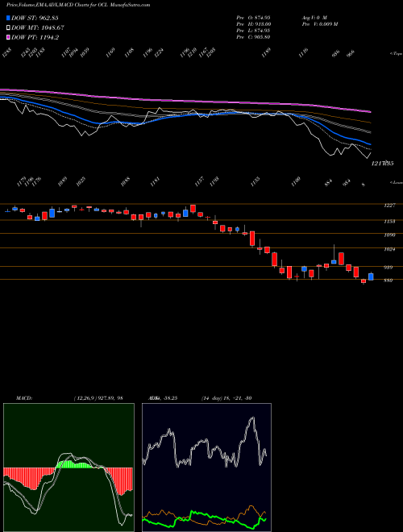
Task: Select the 'DOW MT: 1048.67' legend label
Action: point(38,28)
